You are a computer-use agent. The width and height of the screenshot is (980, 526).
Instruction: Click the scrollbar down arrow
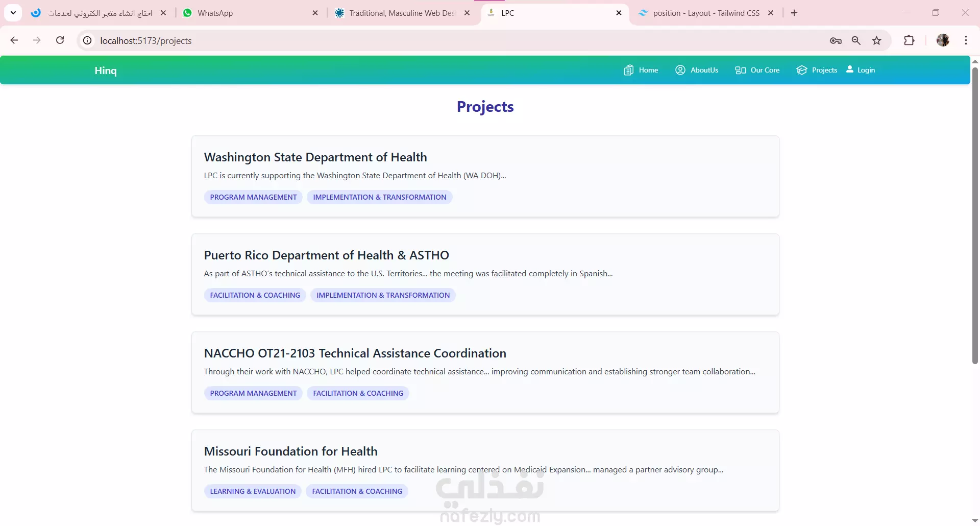[975, 521]
